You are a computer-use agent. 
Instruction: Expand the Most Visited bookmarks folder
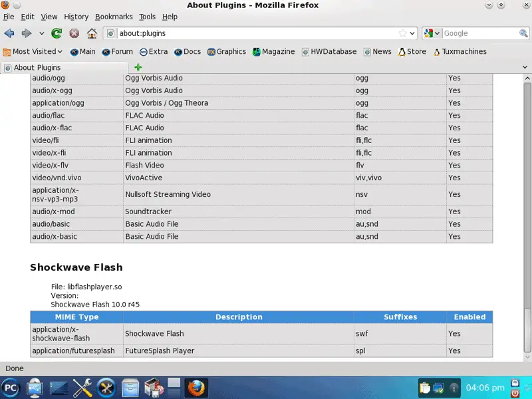point(33,52)
